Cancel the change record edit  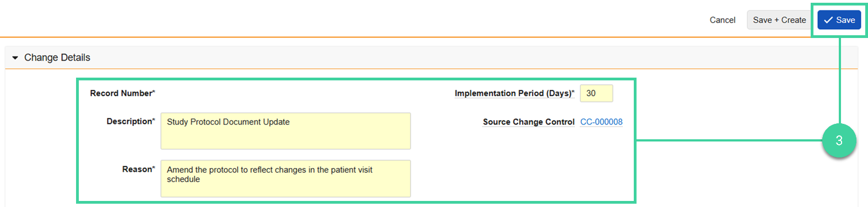[x=723, y=20]
